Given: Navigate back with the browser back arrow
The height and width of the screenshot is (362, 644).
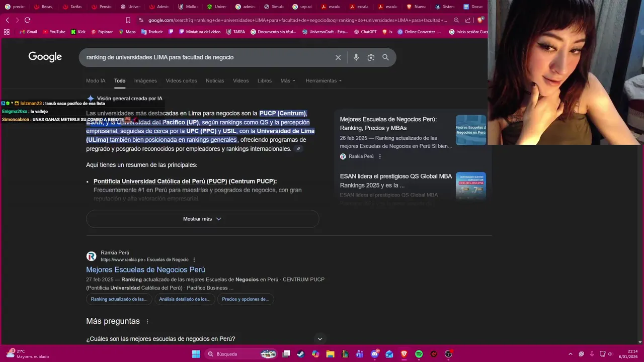Looking at the screenshot, I should coord(7,20).
